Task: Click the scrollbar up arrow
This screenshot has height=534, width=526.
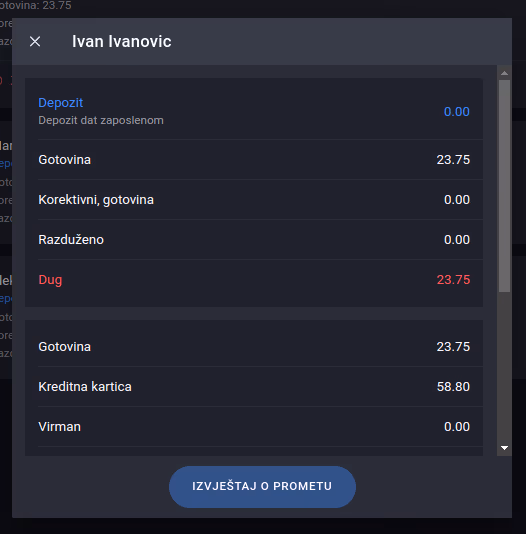Action: point(504,73)
